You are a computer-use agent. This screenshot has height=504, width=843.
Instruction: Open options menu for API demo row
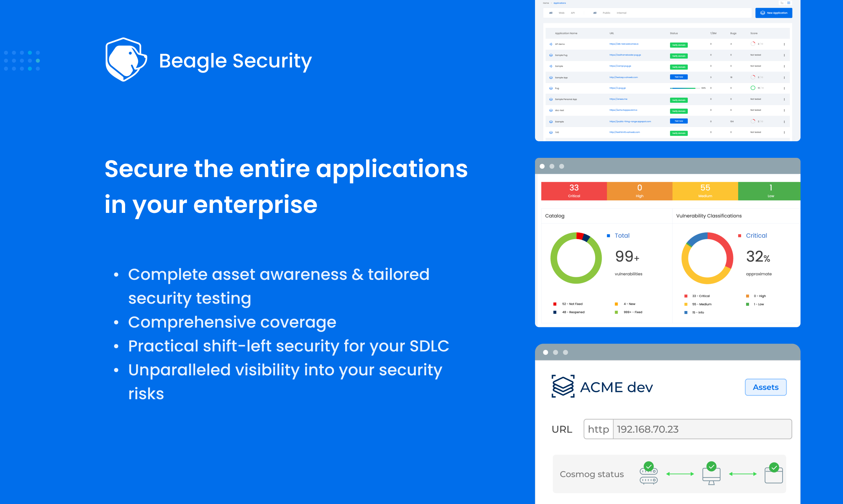click(x=784, y=44)
